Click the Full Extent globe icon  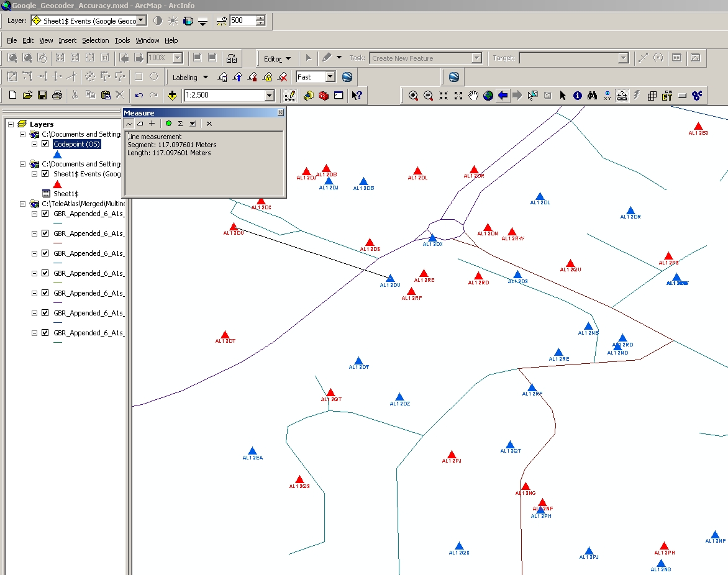488,96
